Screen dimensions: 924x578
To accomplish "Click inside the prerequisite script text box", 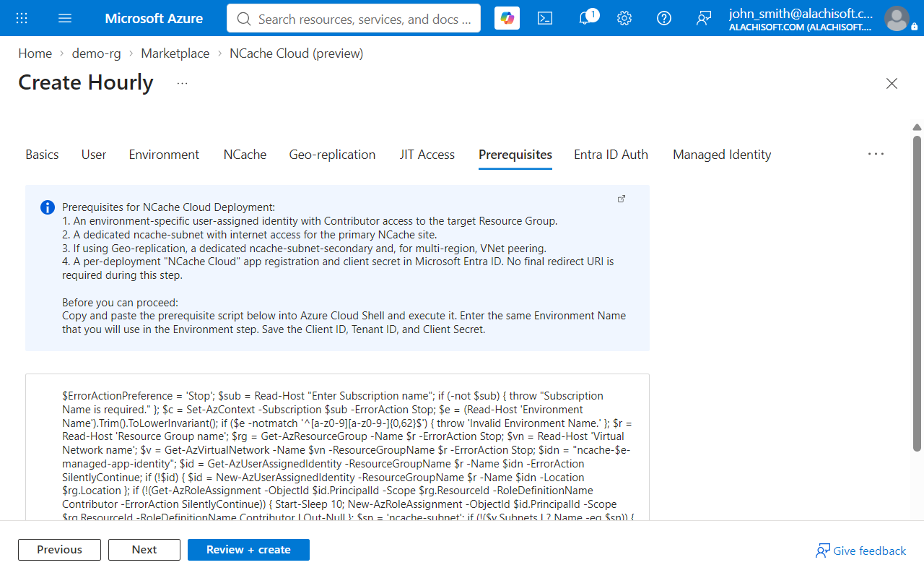I will coord(337,447).
